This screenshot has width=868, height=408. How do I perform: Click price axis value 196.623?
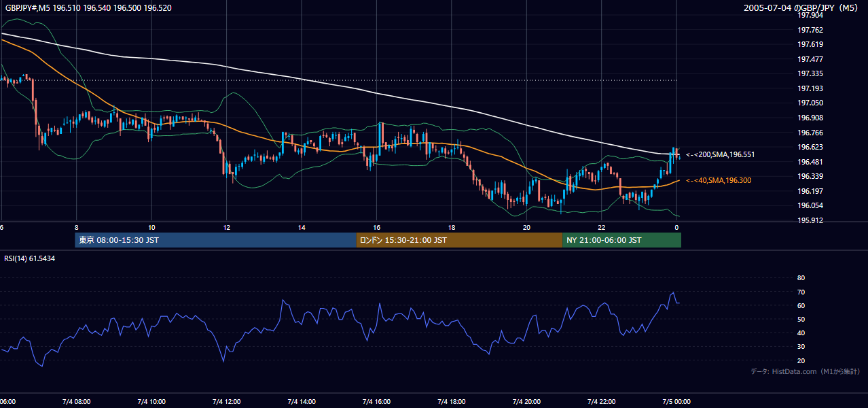coord(810,147)
